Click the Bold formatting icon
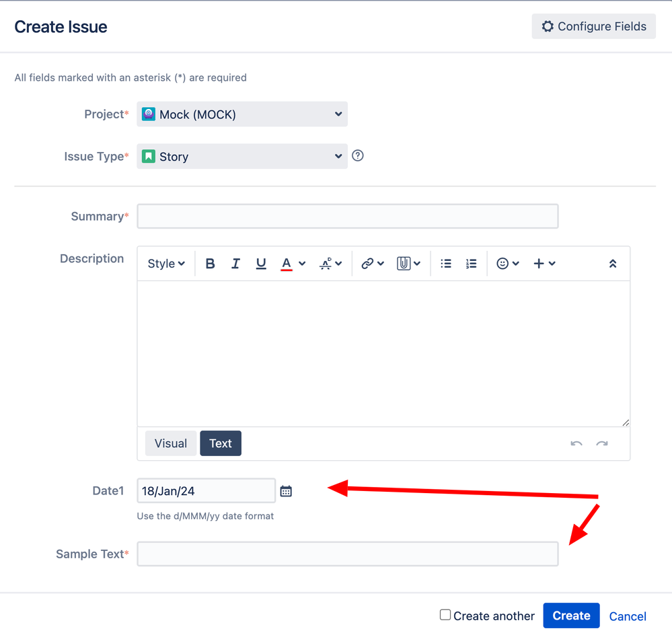This screenshot has height=635, width=672. coord(210,264)
